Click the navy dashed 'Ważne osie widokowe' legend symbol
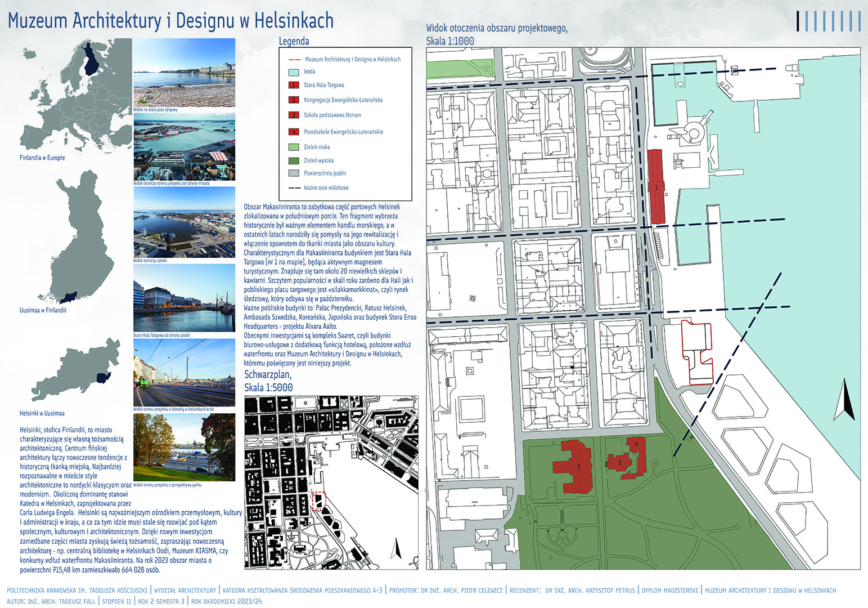868x608 pixels. coord(294,188)
